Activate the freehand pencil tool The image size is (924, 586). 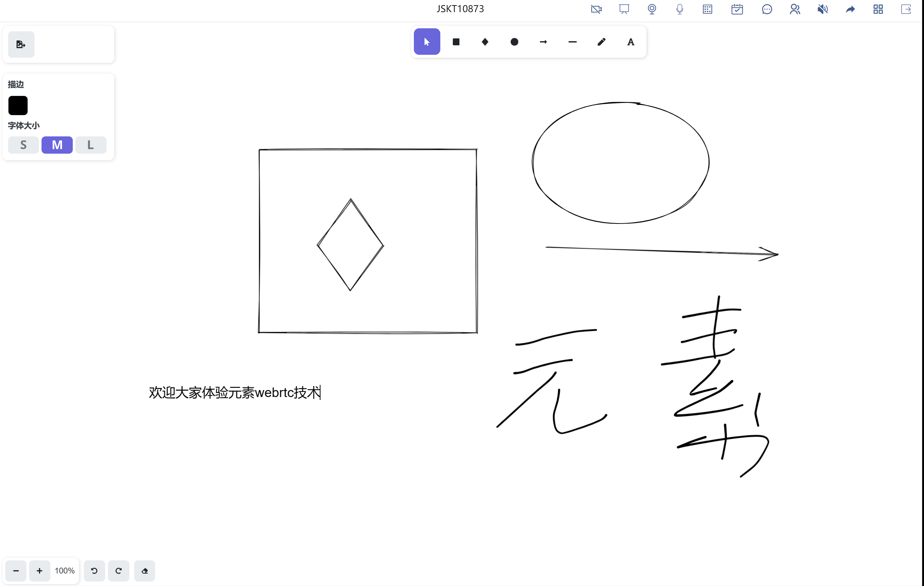tap(601, 42)
